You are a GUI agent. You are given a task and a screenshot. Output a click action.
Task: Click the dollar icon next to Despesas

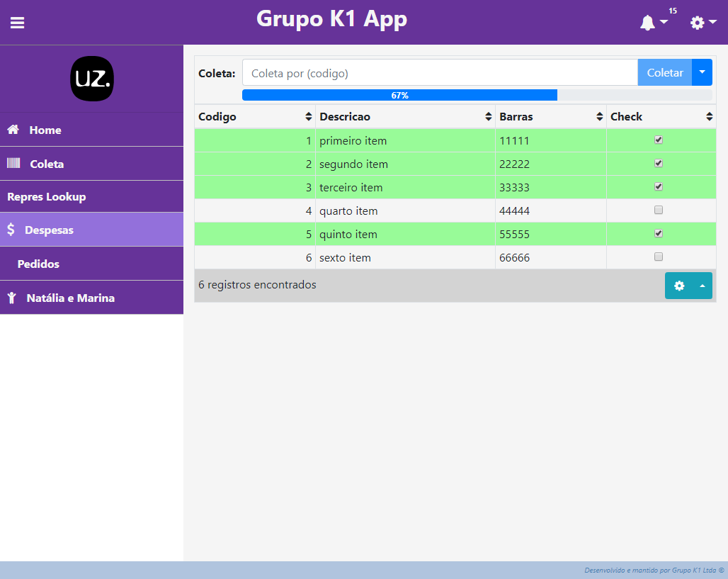pos(11,230)
